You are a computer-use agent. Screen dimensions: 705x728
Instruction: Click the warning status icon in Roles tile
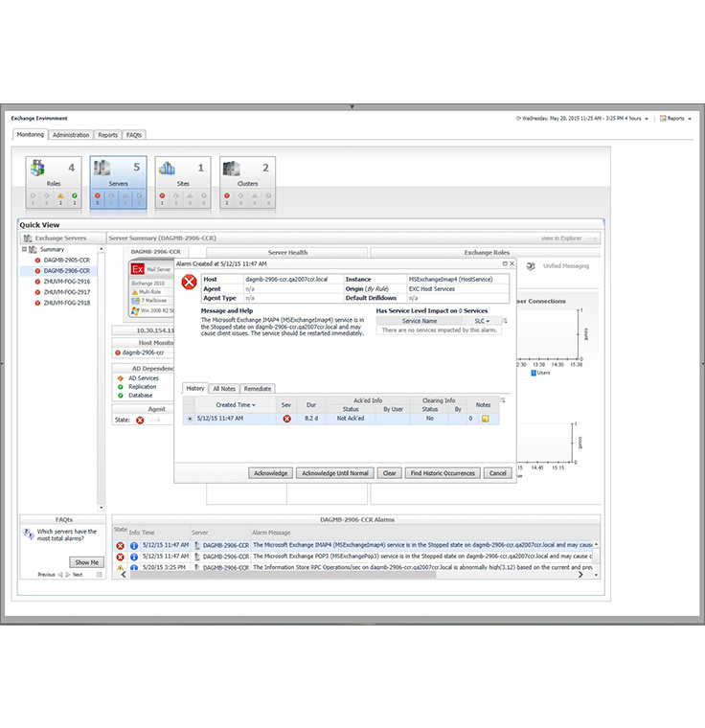click(60, 196)
